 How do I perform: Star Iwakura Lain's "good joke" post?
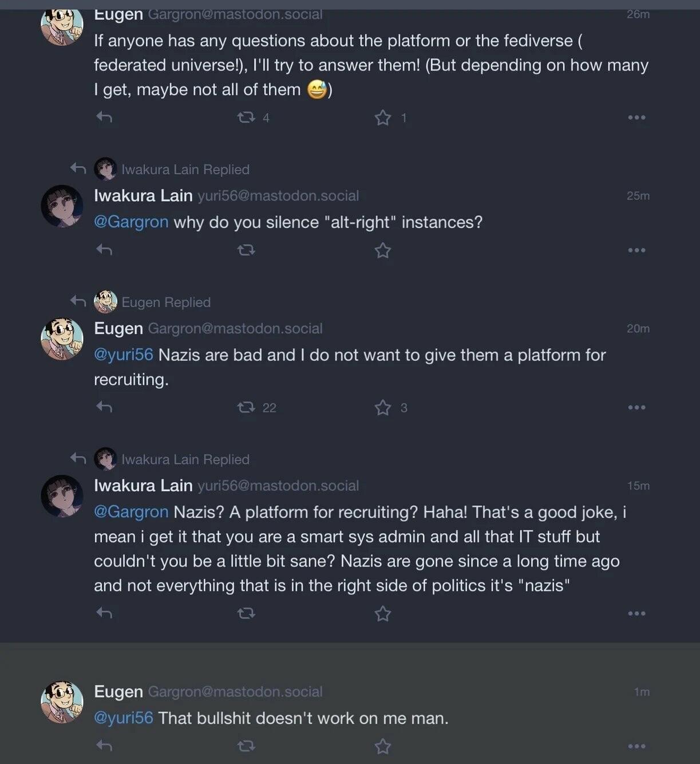(x=383, y=614)
